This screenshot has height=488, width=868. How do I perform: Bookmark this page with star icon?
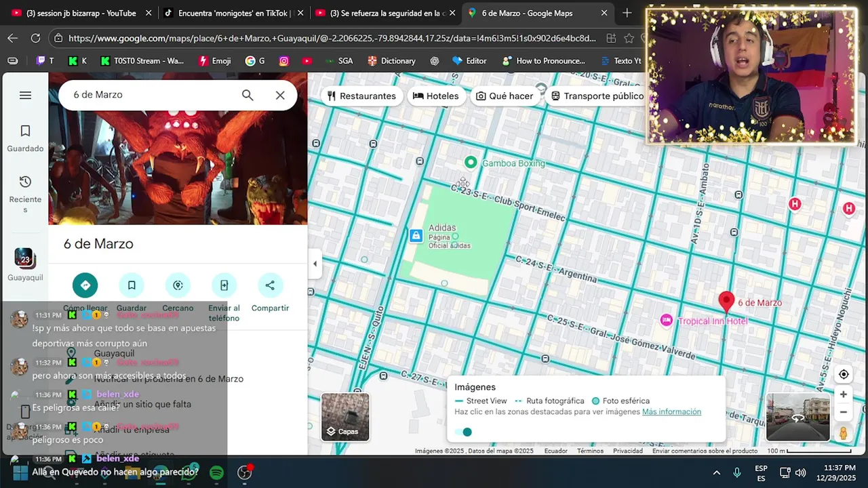tap(629, 39)
